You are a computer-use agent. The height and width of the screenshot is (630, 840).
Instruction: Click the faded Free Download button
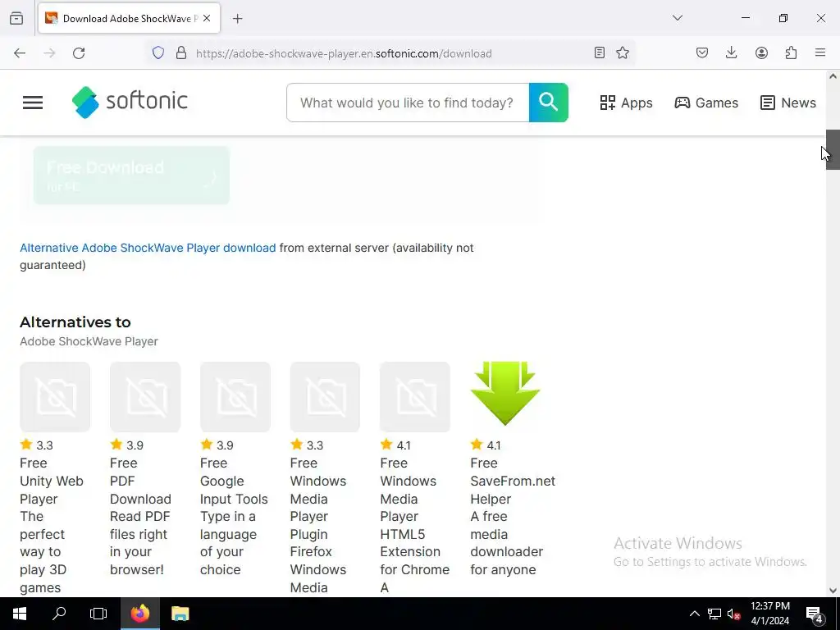pyautogui.click(x=131, y=176)
